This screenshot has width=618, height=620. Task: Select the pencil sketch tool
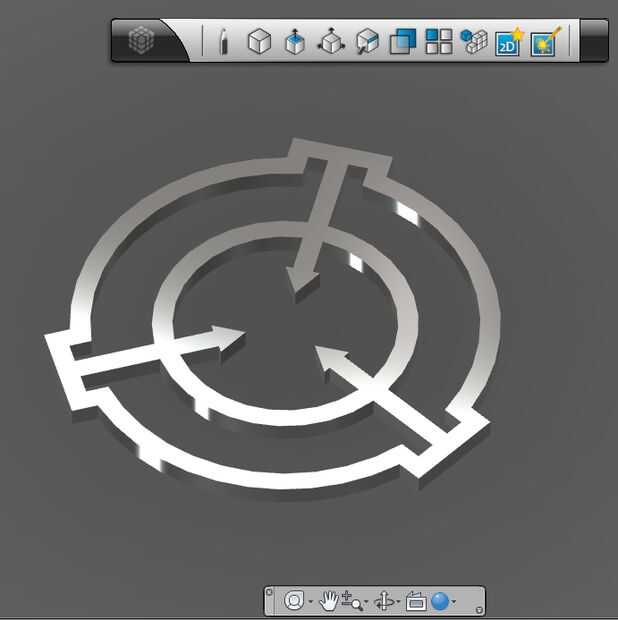(x=223, y=41)
